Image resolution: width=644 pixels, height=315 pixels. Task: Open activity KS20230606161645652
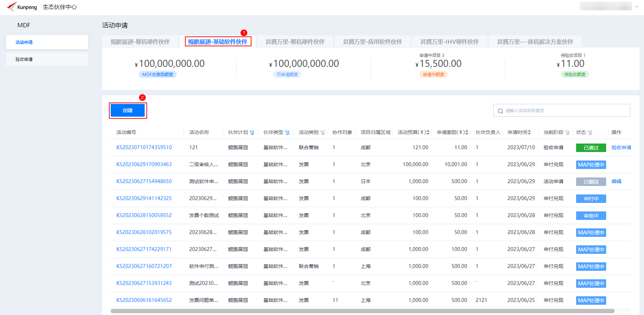144,300
